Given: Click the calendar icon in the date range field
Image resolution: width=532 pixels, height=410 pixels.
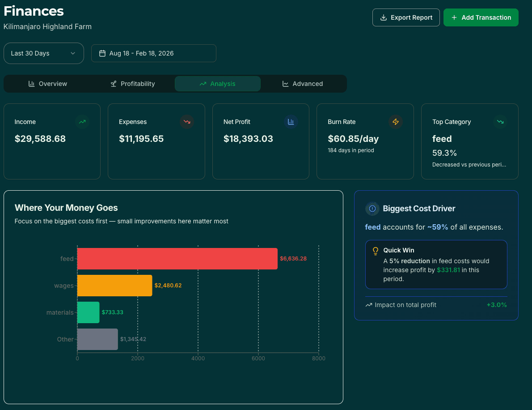Looking at the screenshot, I should (103, 53).
